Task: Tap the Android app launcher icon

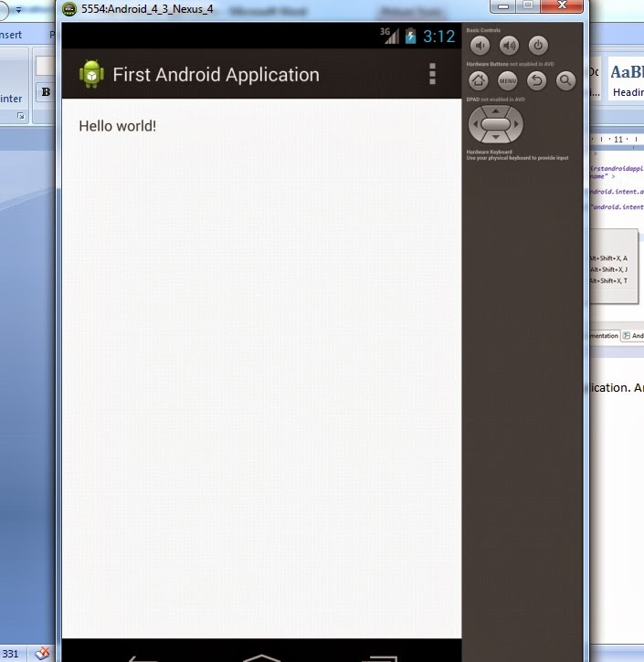Action: [x=91, y=74]
